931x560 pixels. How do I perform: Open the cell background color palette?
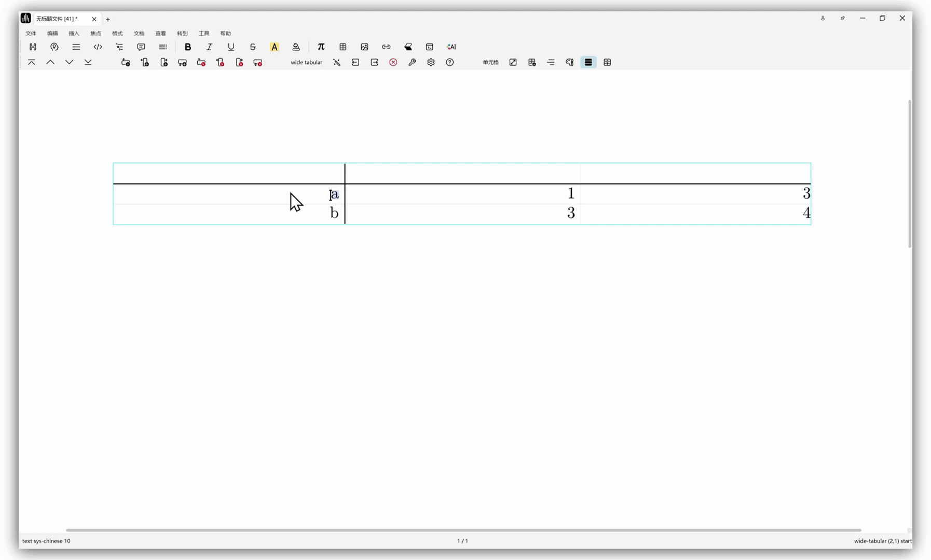tap(569, 62)
